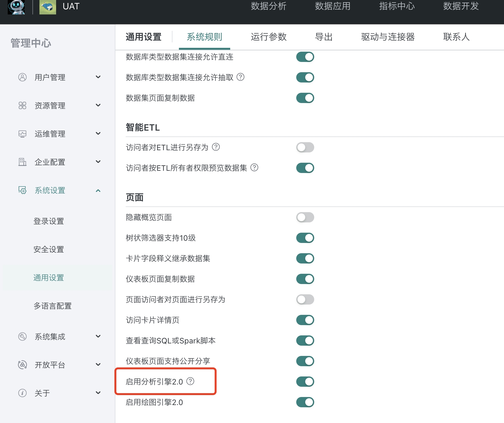The image size is (504, 423).
Task: Enable 页面访问者对页面进行另存为 switch
Action: [305, 299]
